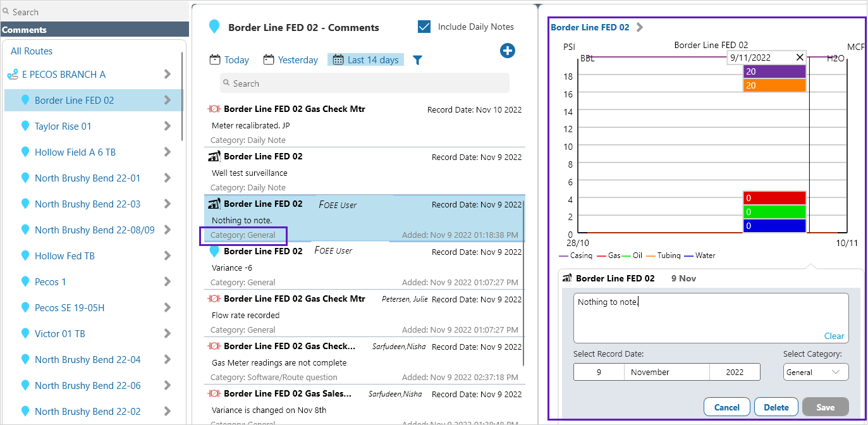This screenshot has width=868, height=425.
Task: Click the E PECOS BRANCH A route icon
Action: coord(13,75)
